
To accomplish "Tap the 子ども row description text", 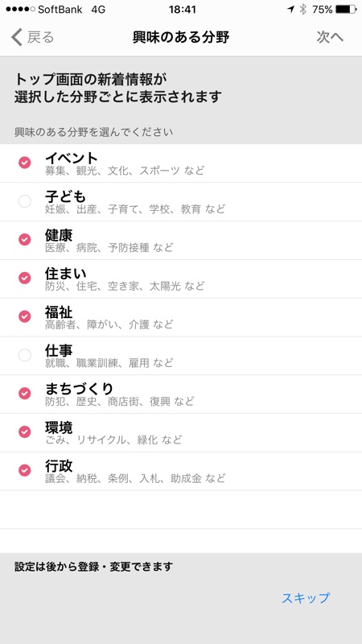I will pyautogui.click(x=135, y=209).
